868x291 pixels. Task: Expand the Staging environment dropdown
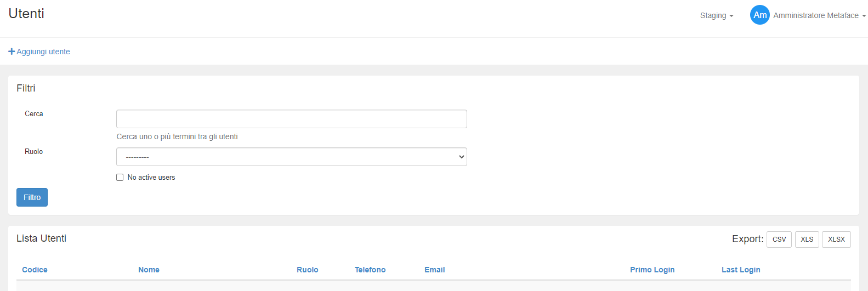click(716, 15)
